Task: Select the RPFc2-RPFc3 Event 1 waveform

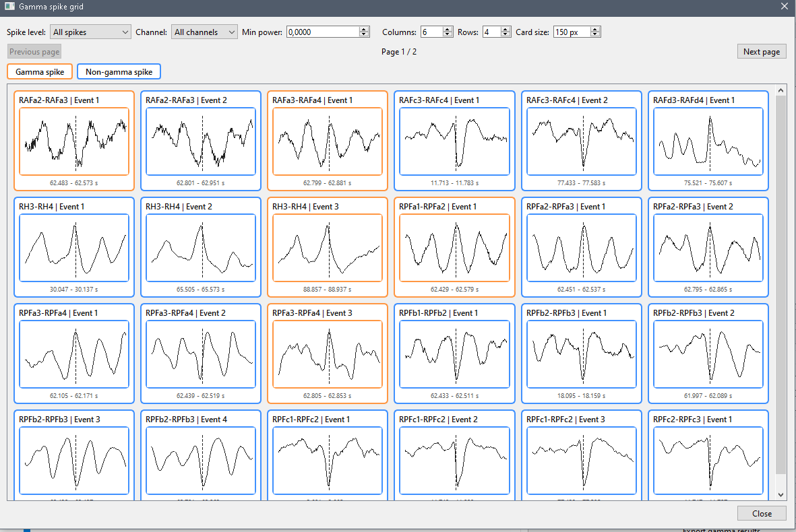Action: click(708, 461)
